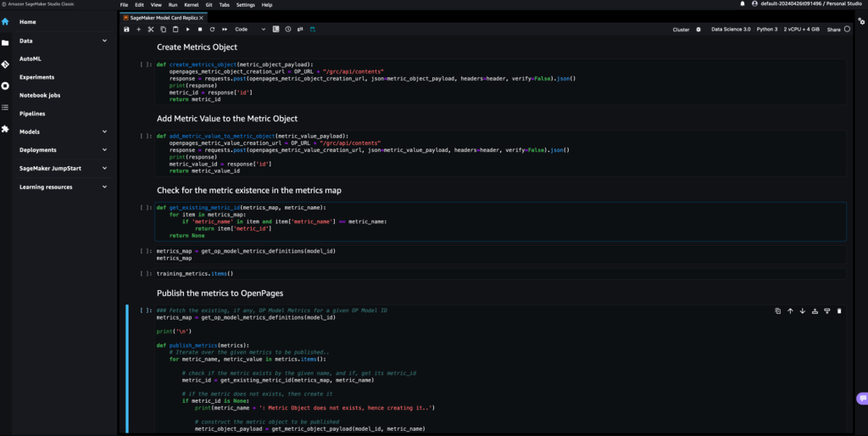Launch terminal icon in notebook toolbar
This screenshot has height=436, width=868.
(275, 30)
